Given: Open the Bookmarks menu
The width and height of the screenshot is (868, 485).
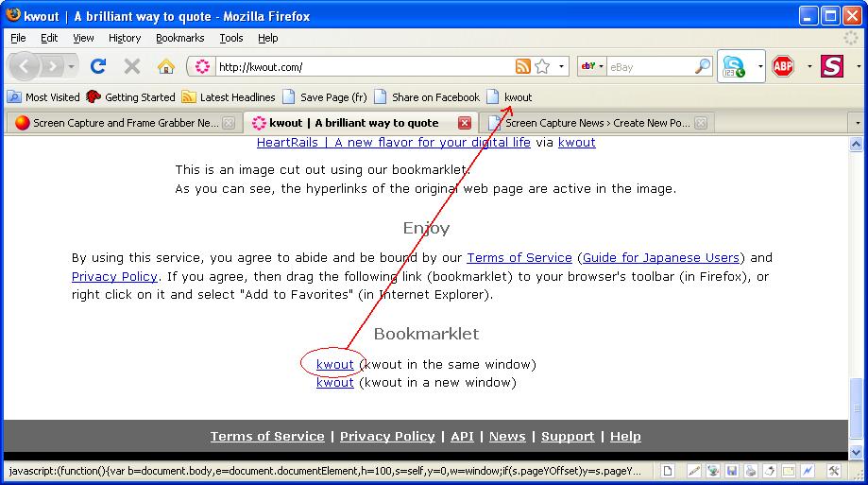Looking at the screenshot, I should (x=179, y=38).
